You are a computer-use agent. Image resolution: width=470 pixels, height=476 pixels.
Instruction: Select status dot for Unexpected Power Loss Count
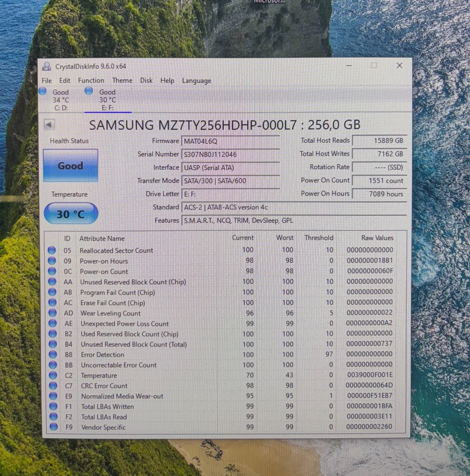[x=53, y=323]
